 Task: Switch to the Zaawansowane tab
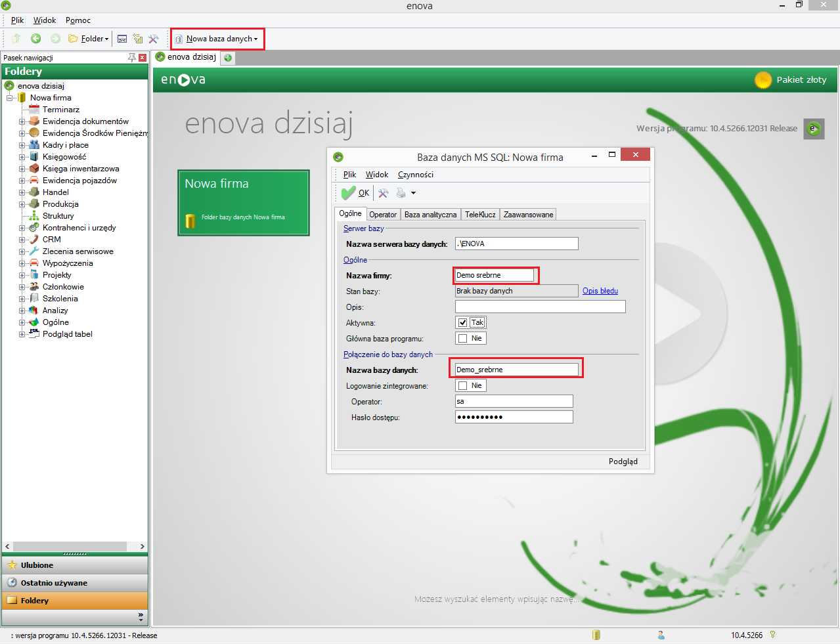(528, 215)
